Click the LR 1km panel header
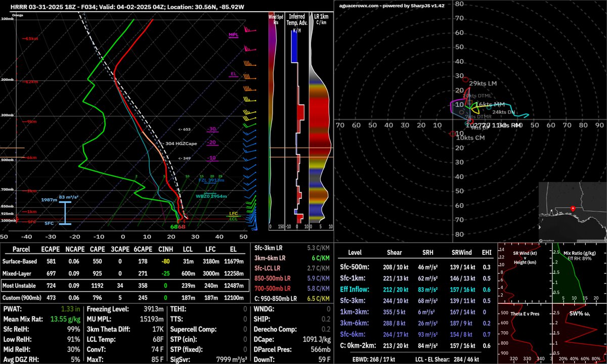The image size is (607, 364). pyautogui.click(x=320, y=19)
